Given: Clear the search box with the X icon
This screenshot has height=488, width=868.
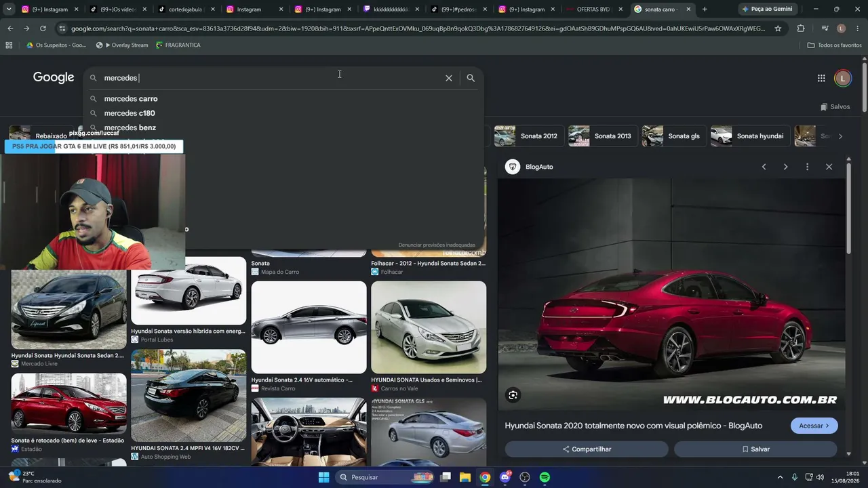Looking at the screenshot, I should pos(448,78).
